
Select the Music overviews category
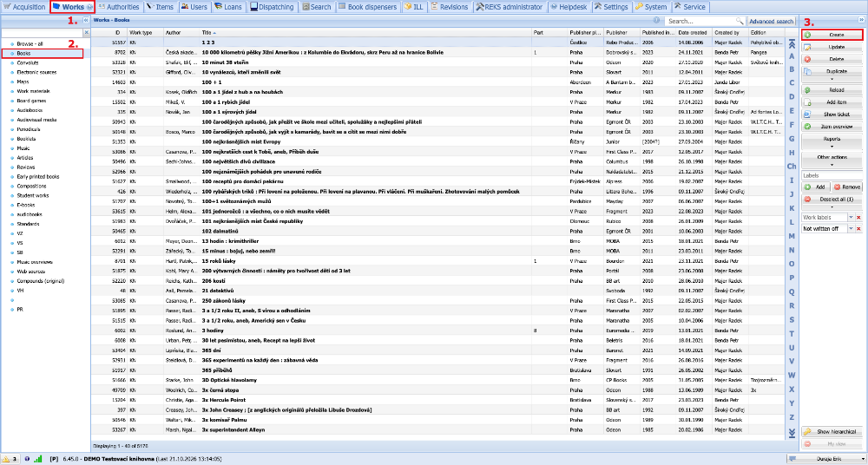pyautogui.click(x=35, y=261)
